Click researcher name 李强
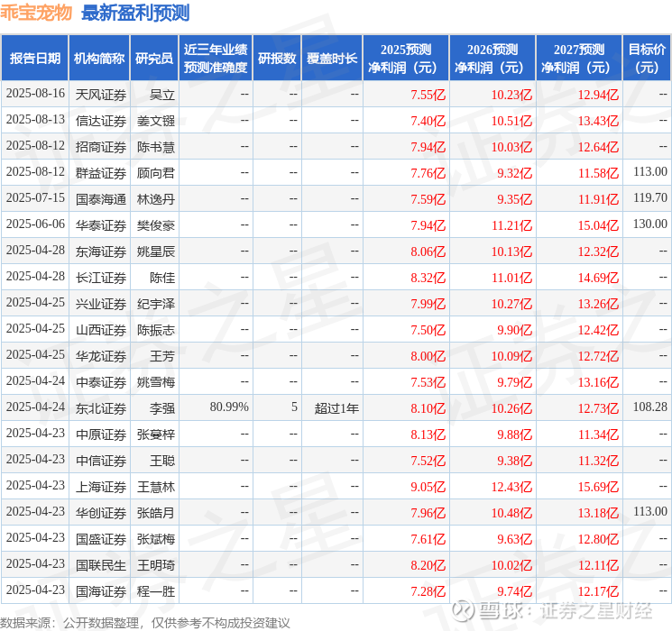The width and height of the screenshot is (672, 631). click(x=162, y=408)
